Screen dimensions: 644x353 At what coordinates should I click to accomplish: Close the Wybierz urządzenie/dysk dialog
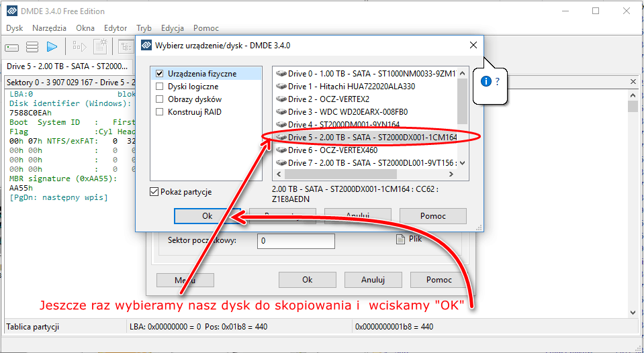tap(473, 45)
